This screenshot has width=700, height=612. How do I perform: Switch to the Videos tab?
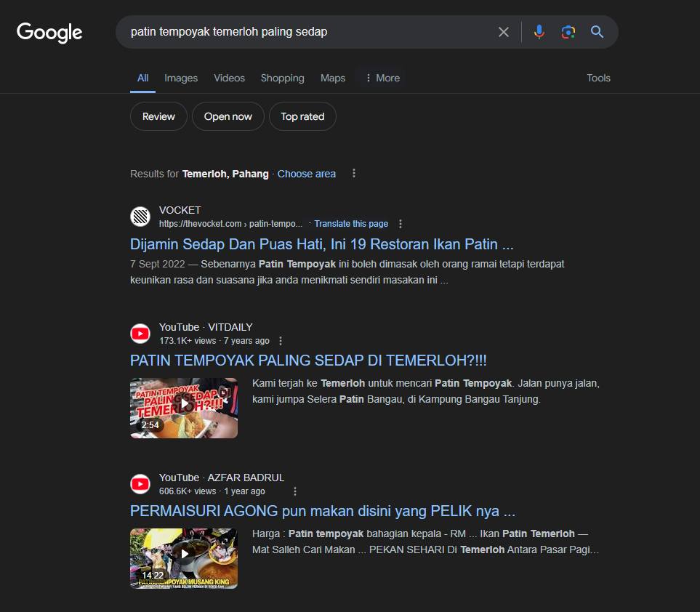229,78
